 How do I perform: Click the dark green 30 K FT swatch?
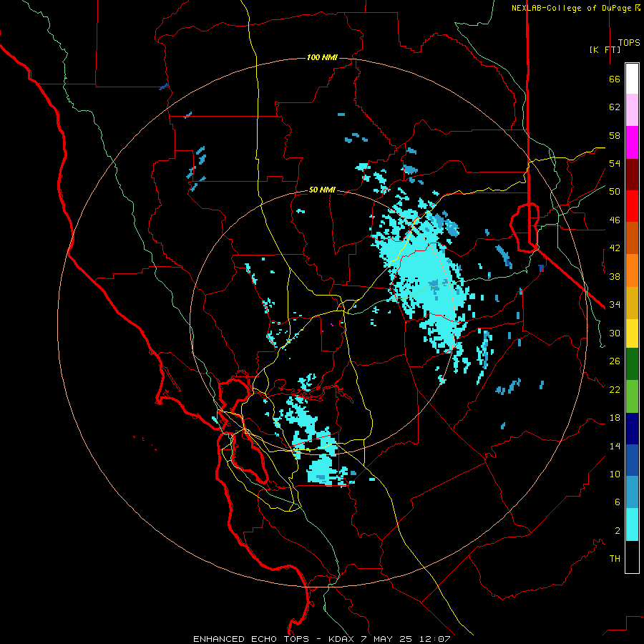tap(632, 364)
